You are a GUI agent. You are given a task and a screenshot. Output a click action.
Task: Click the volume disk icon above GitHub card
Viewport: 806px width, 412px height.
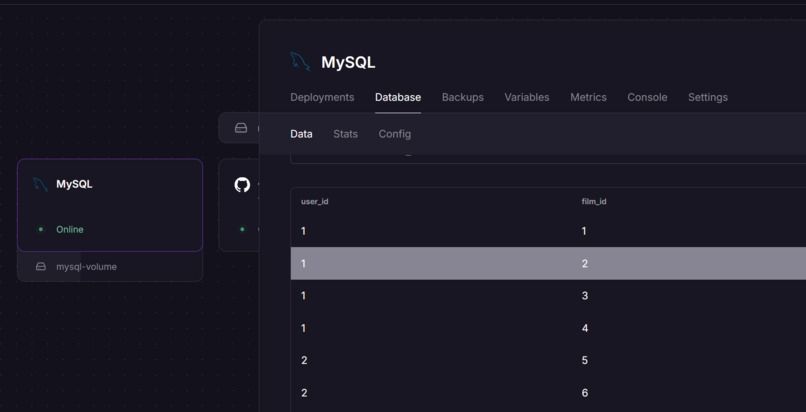tap(241, 128)
